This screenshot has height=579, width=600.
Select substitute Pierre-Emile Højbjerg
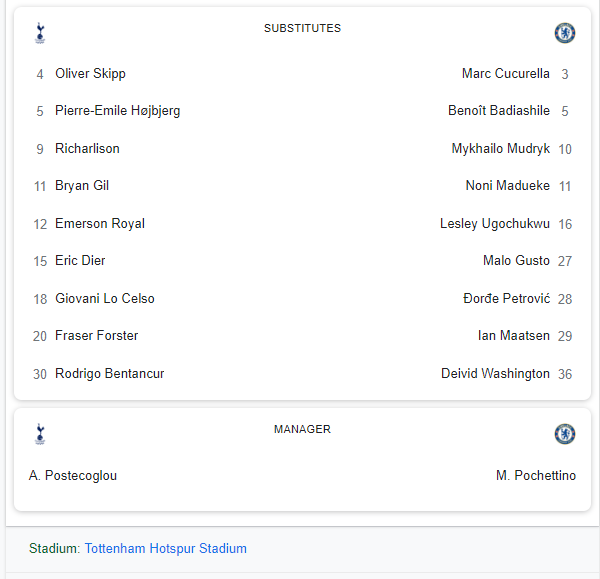[x=117, y=111]
